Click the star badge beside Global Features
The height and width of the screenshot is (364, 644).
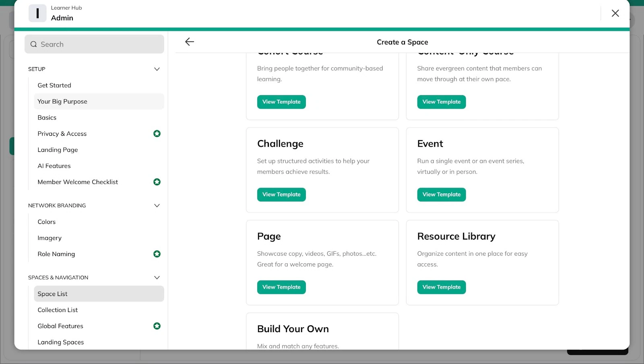coord(157,326)
